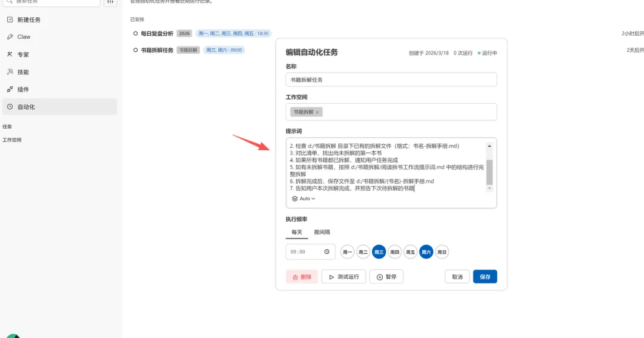Click the 任务 sidebar heading

[x=7, y=126]
